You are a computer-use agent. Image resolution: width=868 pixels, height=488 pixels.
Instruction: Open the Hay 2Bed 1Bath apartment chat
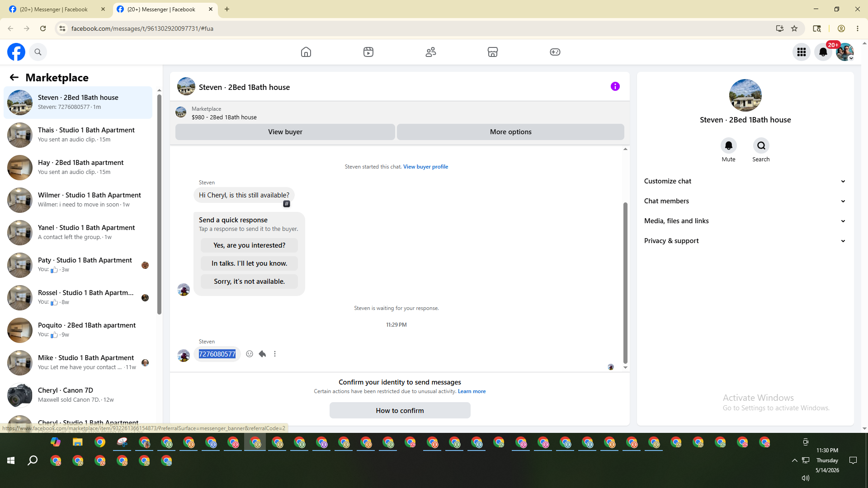click(78, 168)
